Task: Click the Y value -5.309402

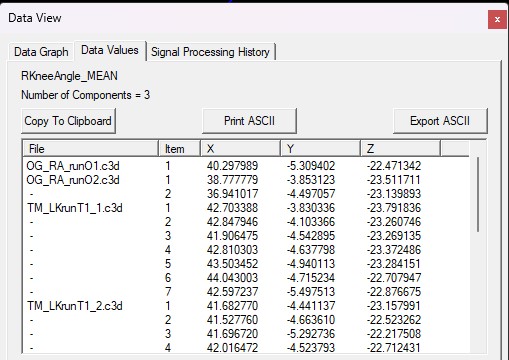Action: pyautogui.click(x=311, y=166)
